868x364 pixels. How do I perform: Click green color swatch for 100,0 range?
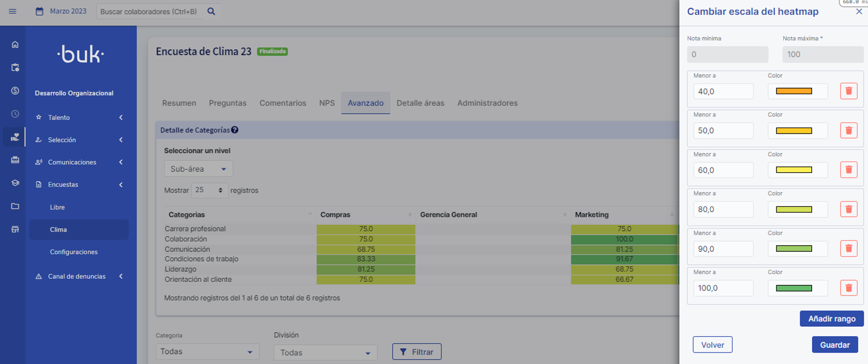tap(794, 288)
